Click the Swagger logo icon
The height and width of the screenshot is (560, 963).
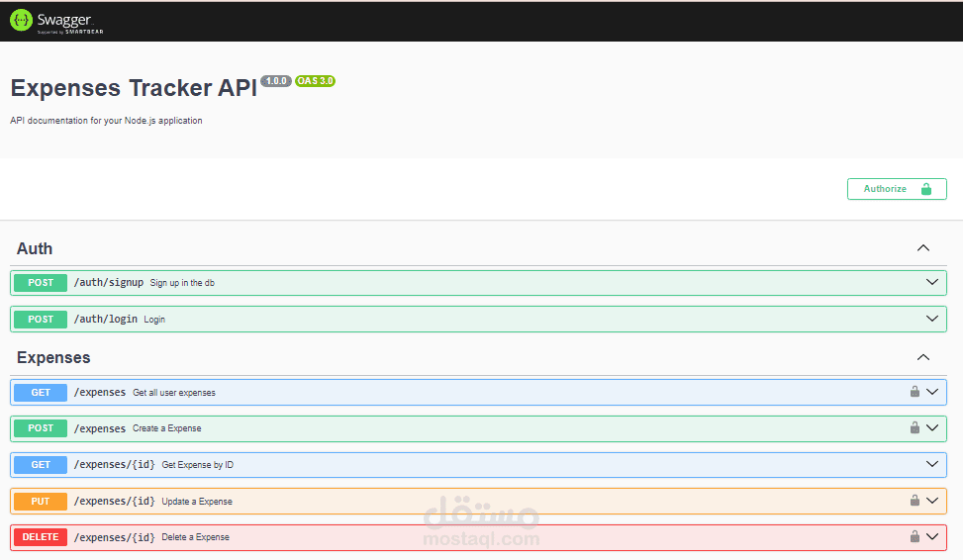(21, 20)
